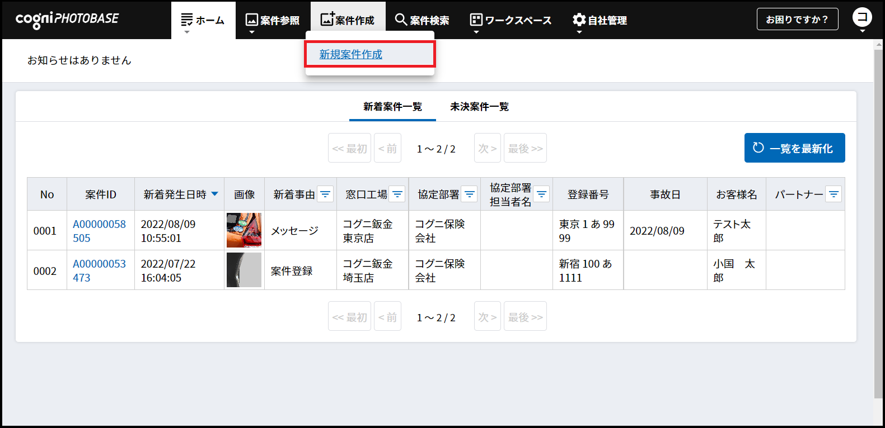Click the filter icon beside 窓口工場
The width and height of the screenshot is (885, 428).
tap(397, 195)
